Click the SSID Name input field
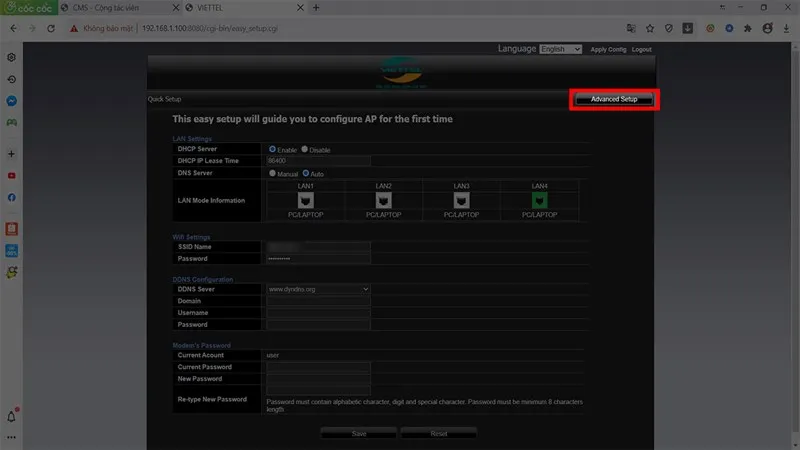 coord(318,246)
